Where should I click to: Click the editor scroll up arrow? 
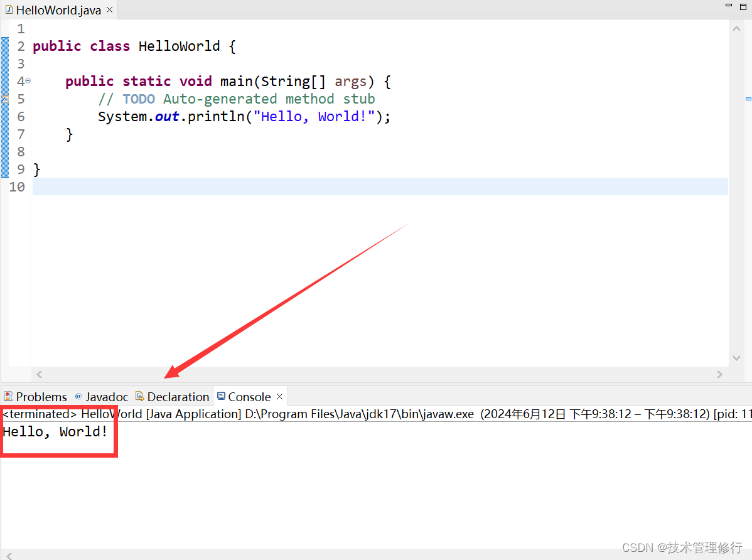[737, 29]
